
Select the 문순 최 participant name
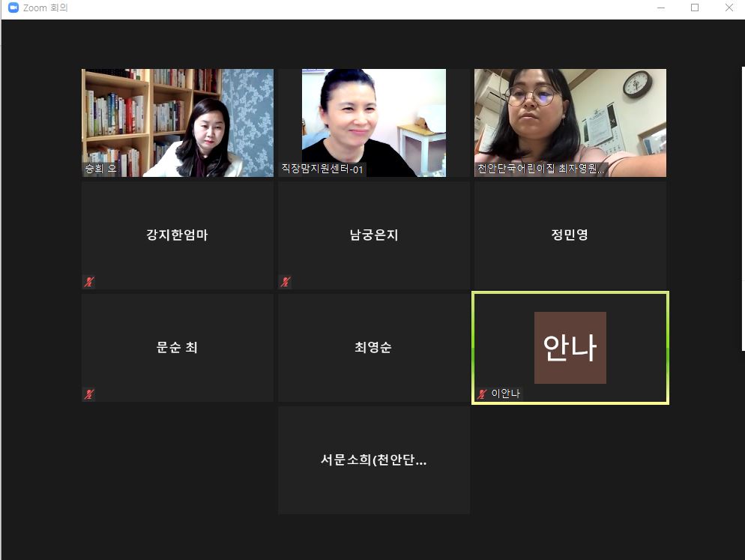point(177,348)
